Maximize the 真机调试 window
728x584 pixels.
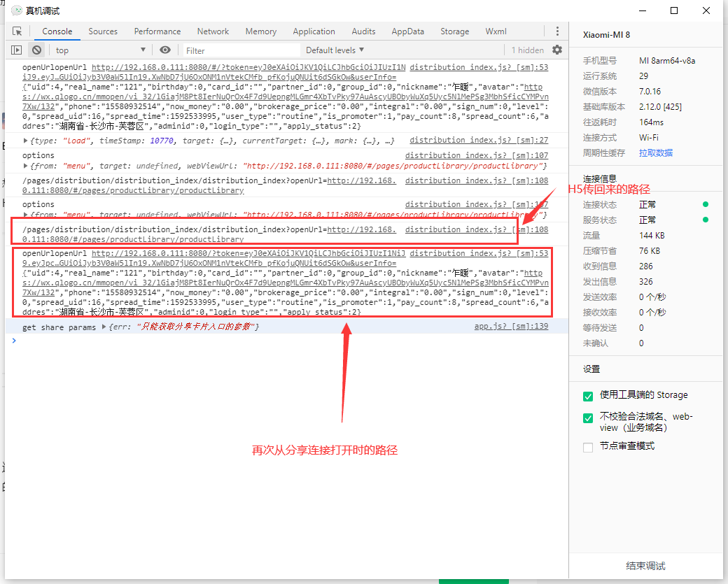(674, 10)
